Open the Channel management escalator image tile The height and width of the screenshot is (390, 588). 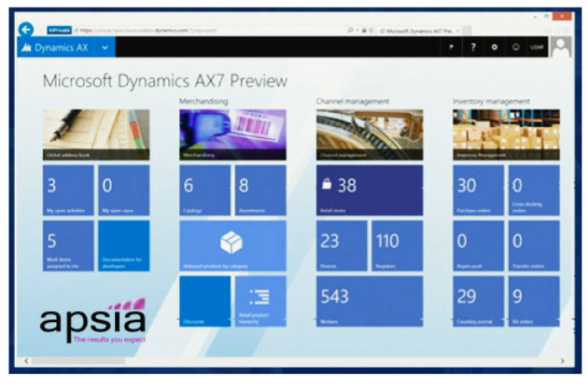click(x=370, y=134)
